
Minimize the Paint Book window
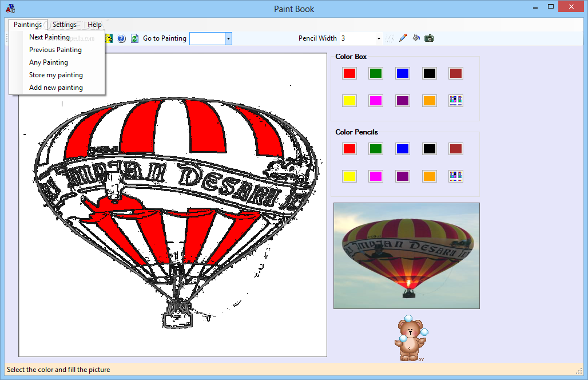click(535, 7)
